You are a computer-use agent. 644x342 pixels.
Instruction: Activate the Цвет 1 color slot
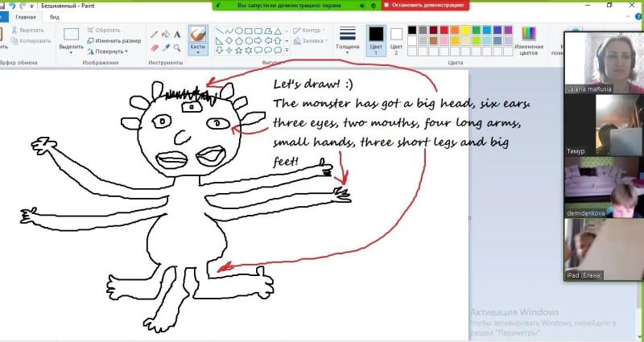(x=376, y=39)
